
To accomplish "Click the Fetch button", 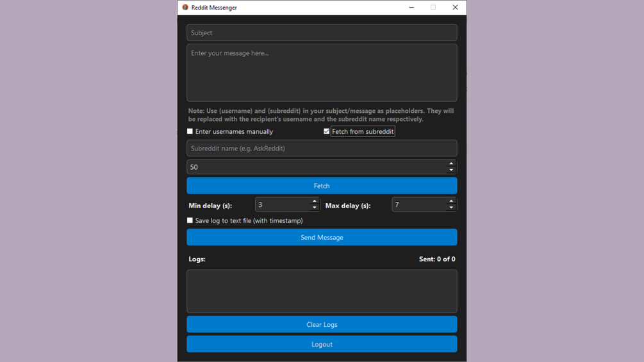I will [x=322, y=186].
